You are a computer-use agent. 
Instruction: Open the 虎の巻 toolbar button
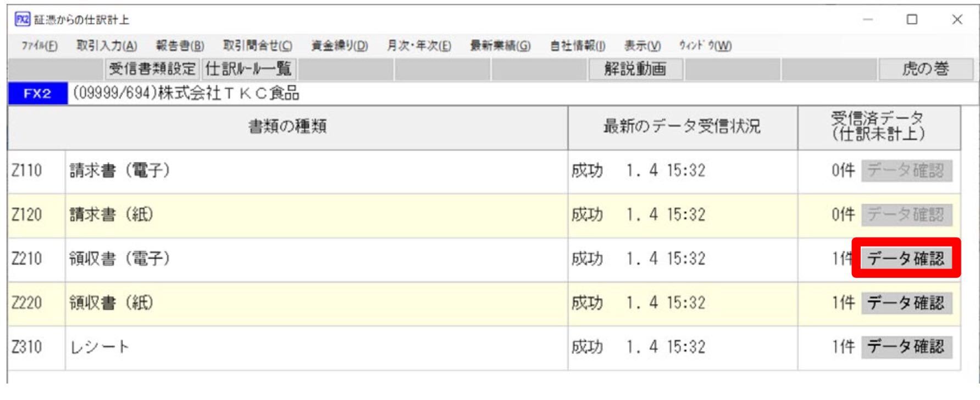point(926,69)
